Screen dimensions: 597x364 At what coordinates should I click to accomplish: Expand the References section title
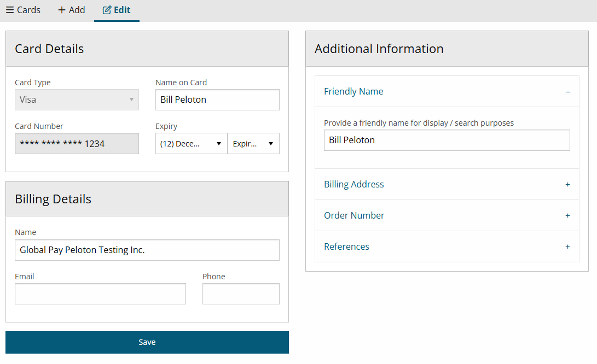[346, 247]
